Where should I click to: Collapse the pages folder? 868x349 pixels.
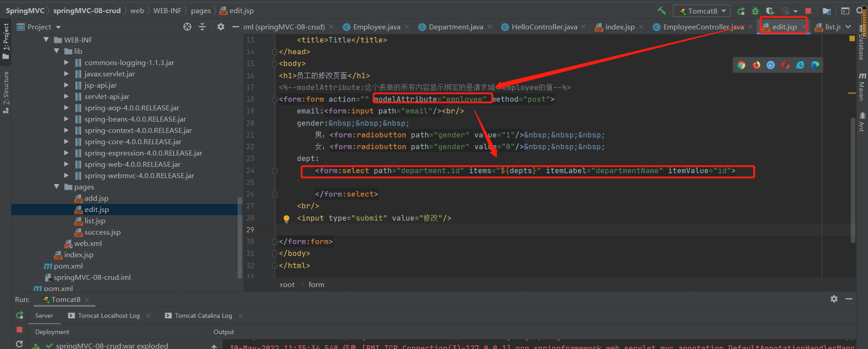tap(57, 187)
